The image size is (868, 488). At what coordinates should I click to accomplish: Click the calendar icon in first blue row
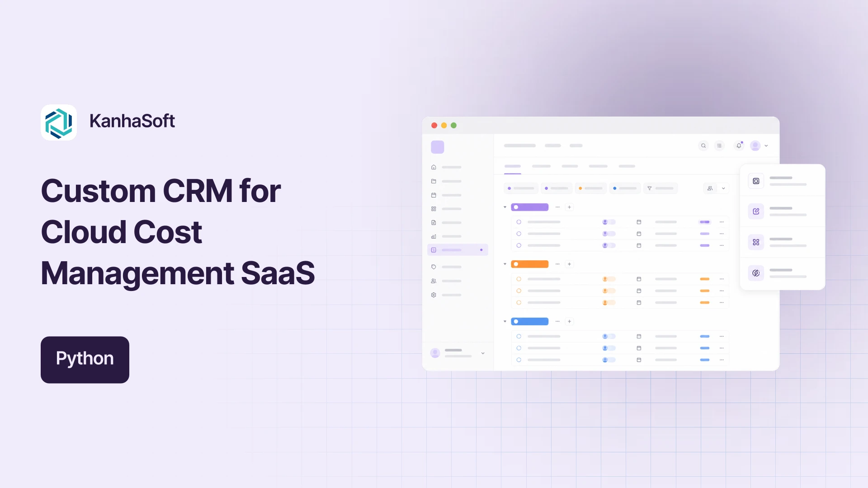click(x=639, y=336)
